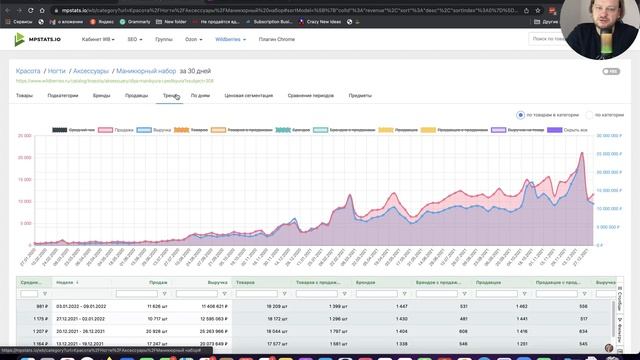Toggle Брендов с продажами legend color swatch

pos(320,130)
